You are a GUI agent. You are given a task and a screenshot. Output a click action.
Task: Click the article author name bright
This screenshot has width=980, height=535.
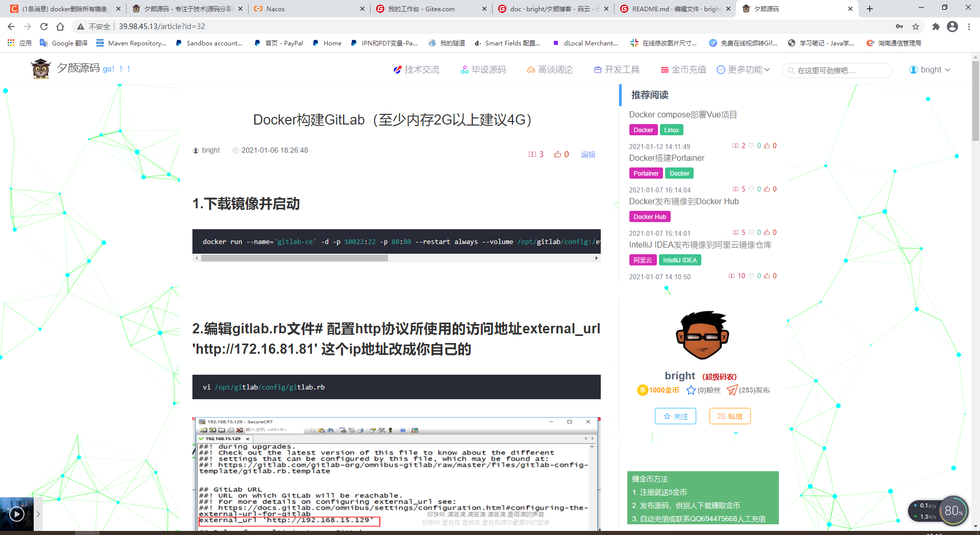211,150
